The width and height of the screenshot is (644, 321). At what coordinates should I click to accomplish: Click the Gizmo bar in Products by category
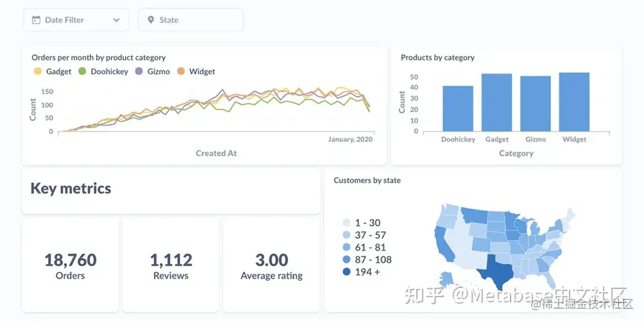pos(536,104)
